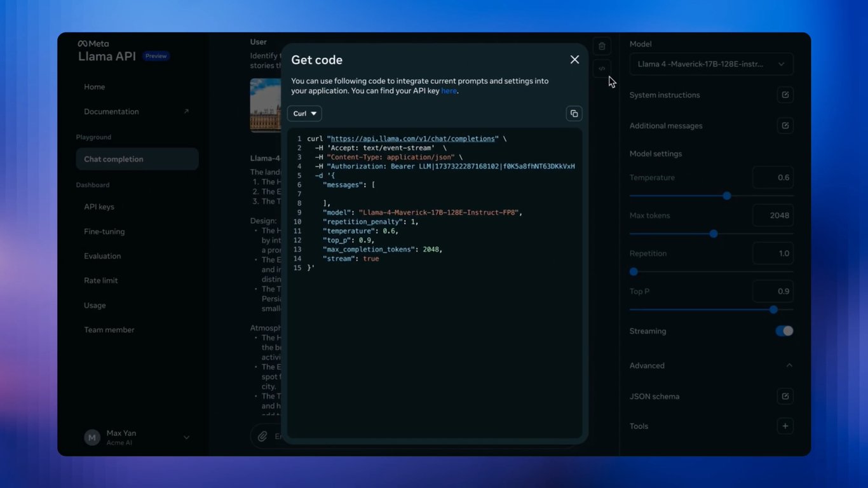Click the Authorization Bearer line in code
Image resolution: width=868 pixels, height=488 pixels.
[x=445, y=166]
